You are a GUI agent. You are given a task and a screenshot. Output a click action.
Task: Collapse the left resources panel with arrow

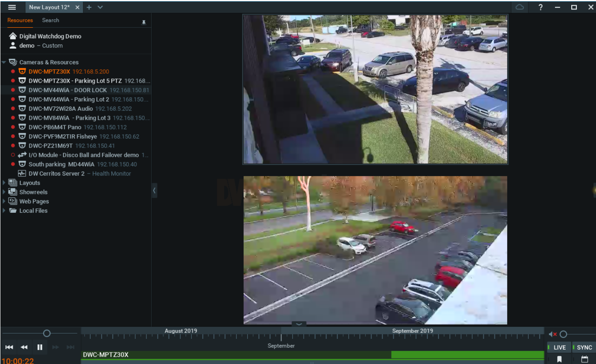click(x=154, y=191)
